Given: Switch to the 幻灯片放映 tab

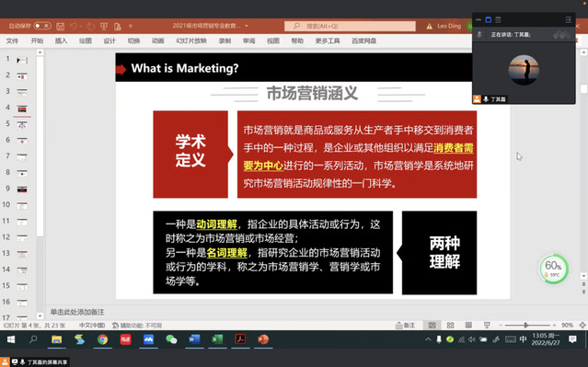Looking at the screenshot, I should tap(191, 40).
